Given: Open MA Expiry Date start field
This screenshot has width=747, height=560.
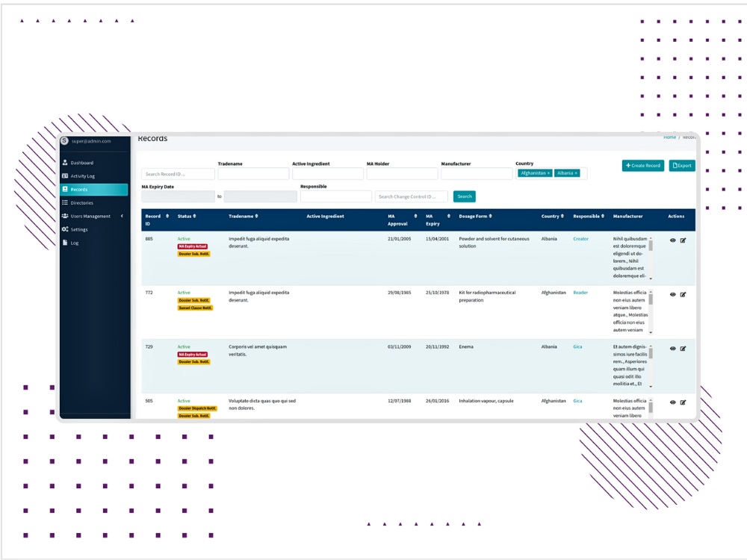Looking at the screenshot, I should [179, 196].
